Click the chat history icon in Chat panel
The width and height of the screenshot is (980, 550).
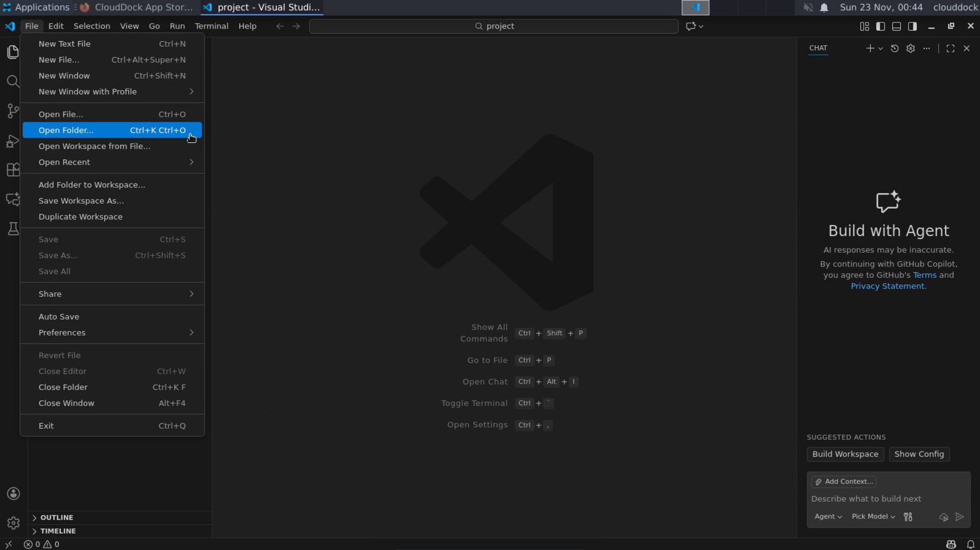[x=895, y=48]
